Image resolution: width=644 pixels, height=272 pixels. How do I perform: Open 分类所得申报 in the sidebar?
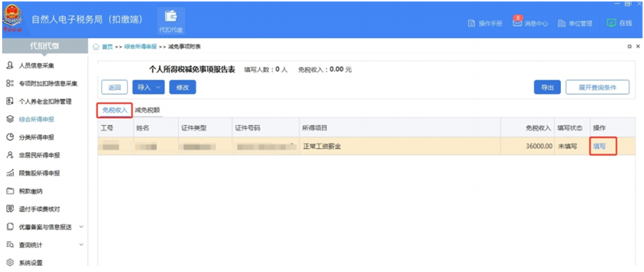click(36, 137)
